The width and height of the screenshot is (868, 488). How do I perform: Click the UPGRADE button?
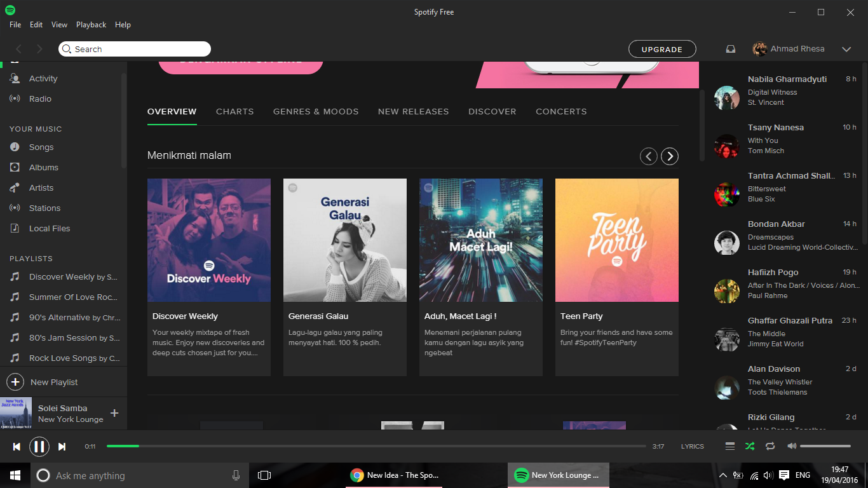coord(662,49)
